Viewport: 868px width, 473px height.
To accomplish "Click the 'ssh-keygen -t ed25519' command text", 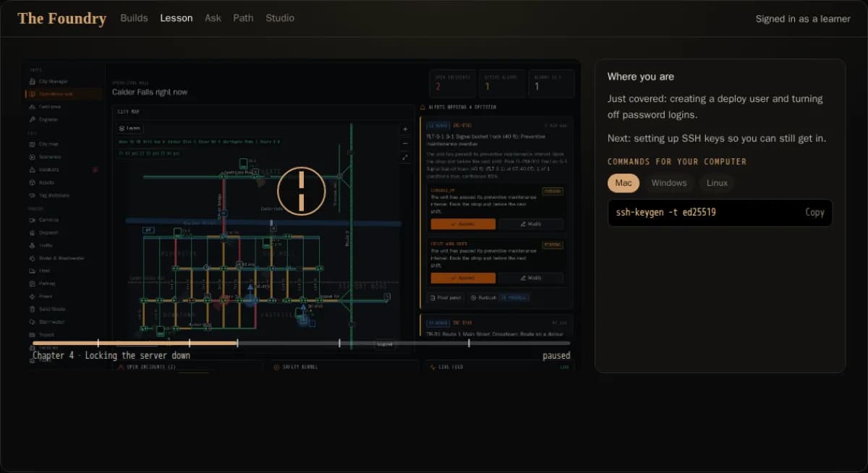I will coord(666,213).
